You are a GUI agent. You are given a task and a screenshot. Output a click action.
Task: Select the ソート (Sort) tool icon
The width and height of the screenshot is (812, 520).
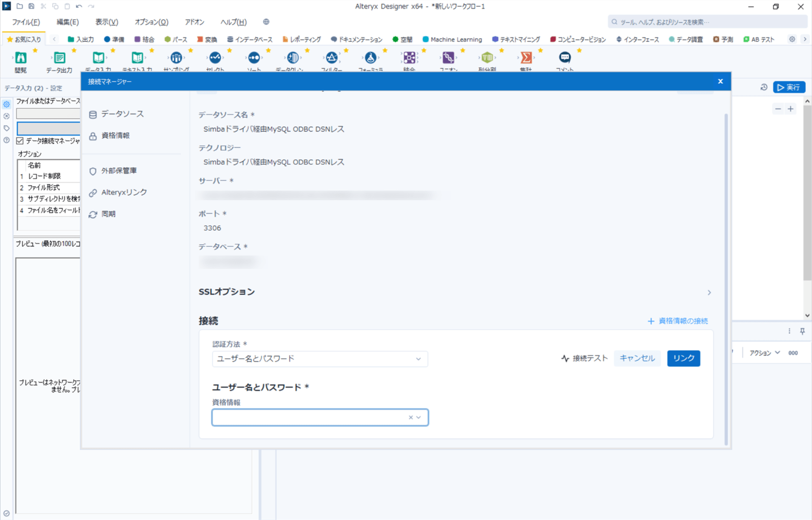(254, 58)
